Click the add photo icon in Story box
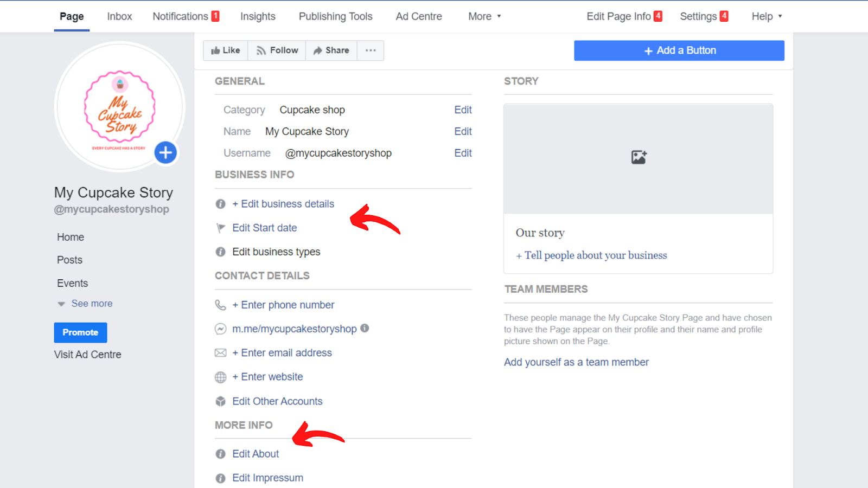Image resolution: width=868 pixels, height=488 pixels. 639,157
